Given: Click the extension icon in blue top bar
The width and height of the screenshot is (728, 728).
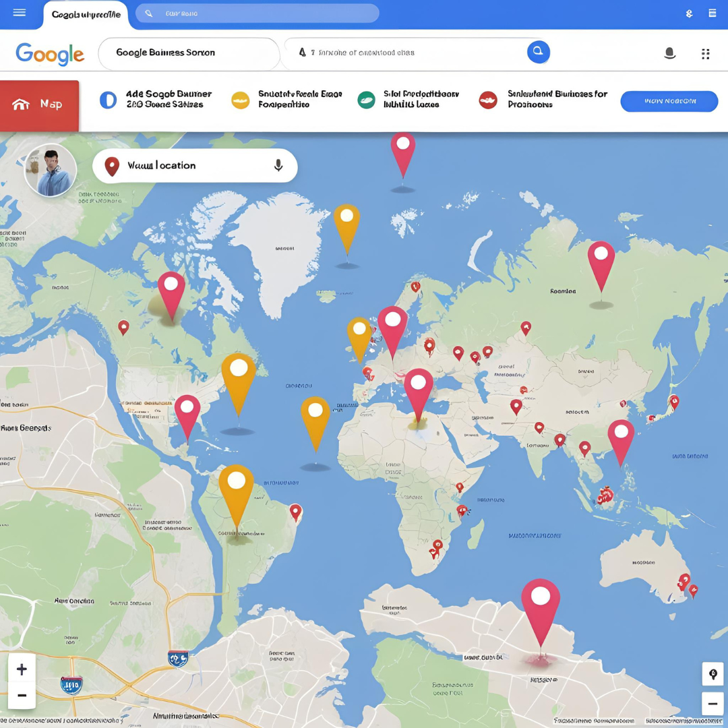Looking at the screenshot, I should [690, 13].
